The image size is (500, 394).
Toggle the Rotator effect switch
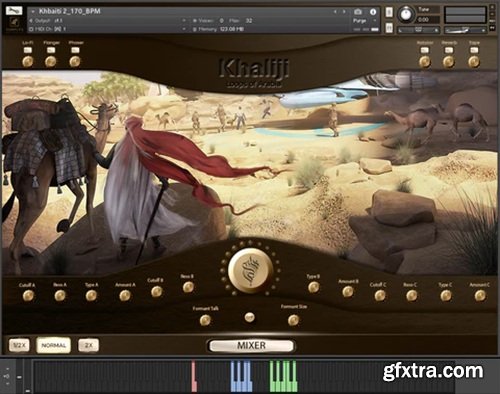424,50
